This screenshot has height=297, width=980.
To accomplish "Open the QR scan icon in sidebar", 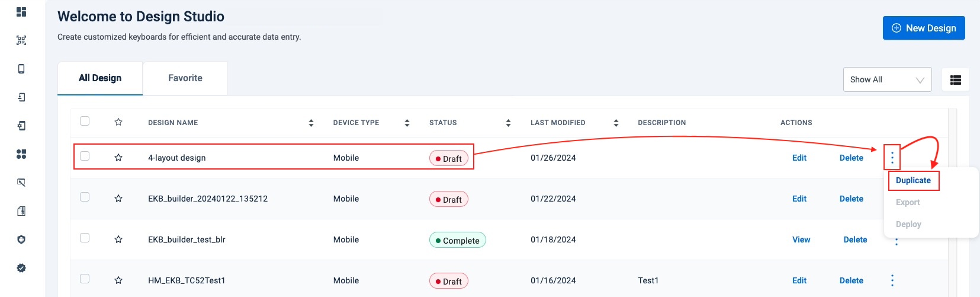I will pos(21,40).
